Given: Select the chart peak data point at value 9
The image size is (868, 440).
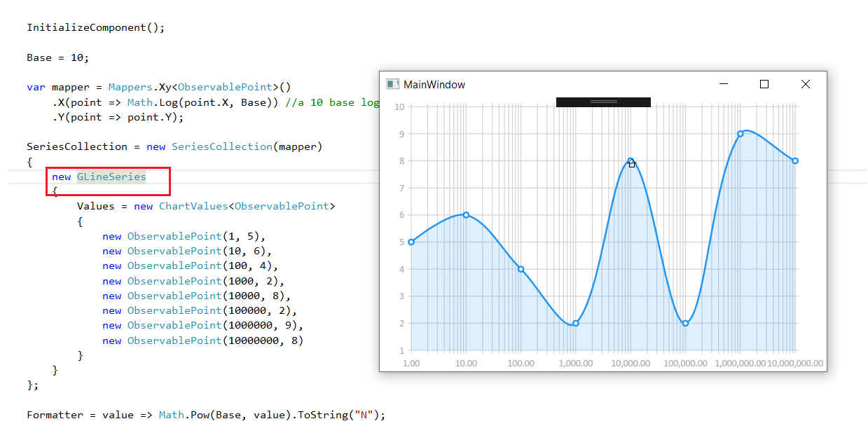Looking at the screenshot, I should coord(741,132).
